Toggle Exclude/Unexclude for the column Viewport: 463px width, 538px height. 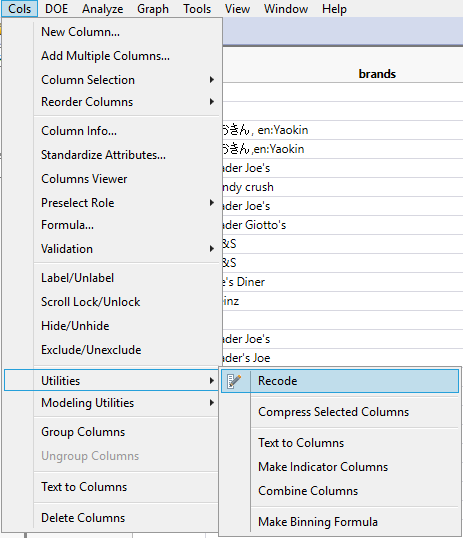pyautogui.click(x=91, y=350)
